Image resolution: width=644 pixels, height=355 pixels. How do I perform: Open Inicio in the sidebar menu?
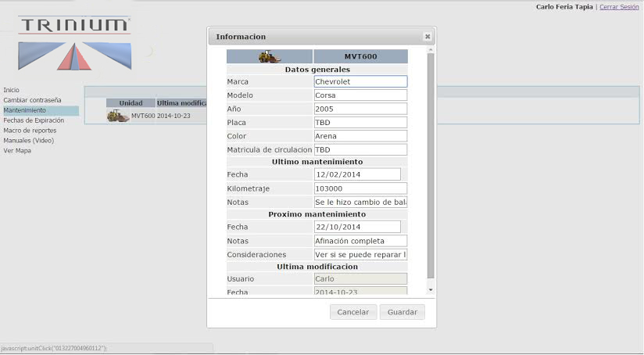[x=12, y=90]
